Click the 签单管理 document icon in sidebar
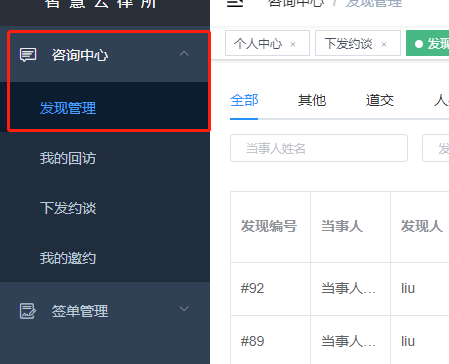The image size is (449, 364). (28, 311)
